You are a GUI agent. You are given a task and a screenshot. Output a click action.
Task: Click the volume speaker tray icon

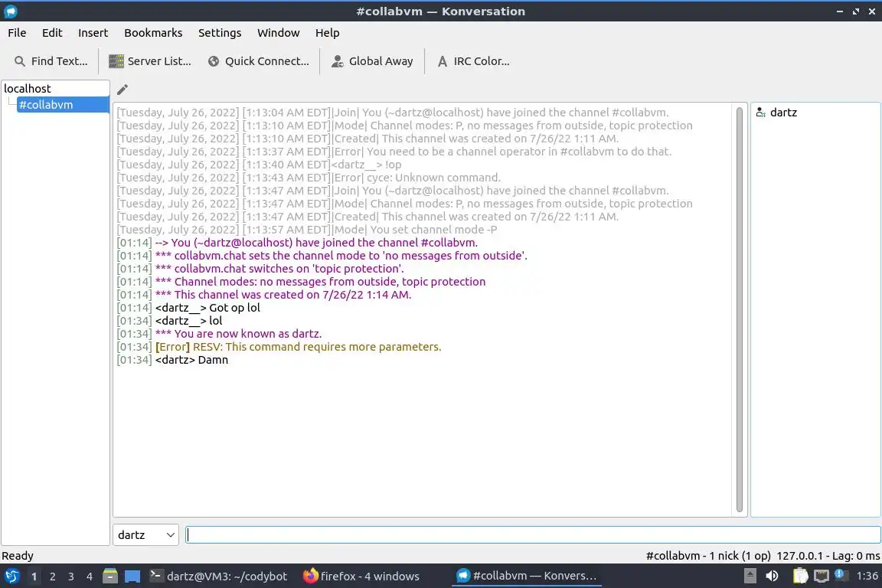tap(773, 577)
